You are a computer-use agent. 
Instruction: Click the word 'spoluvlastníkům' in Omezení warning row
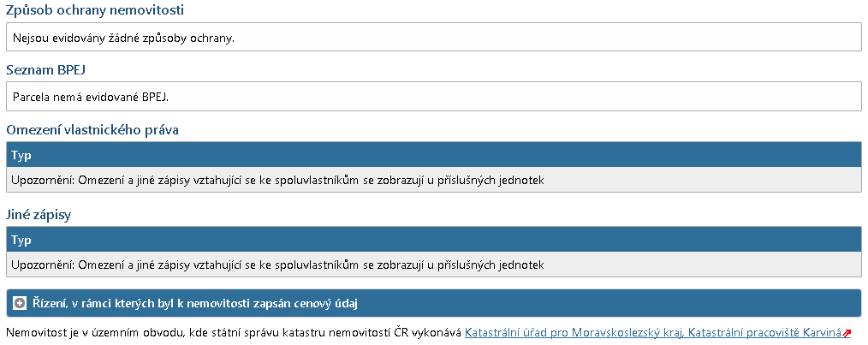[x=318, y=181]
